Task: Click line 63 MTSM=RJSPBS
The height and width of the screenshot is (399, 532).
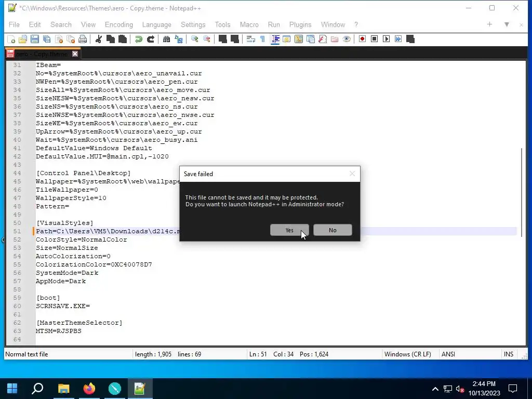Action: click(x=58, y=331)
